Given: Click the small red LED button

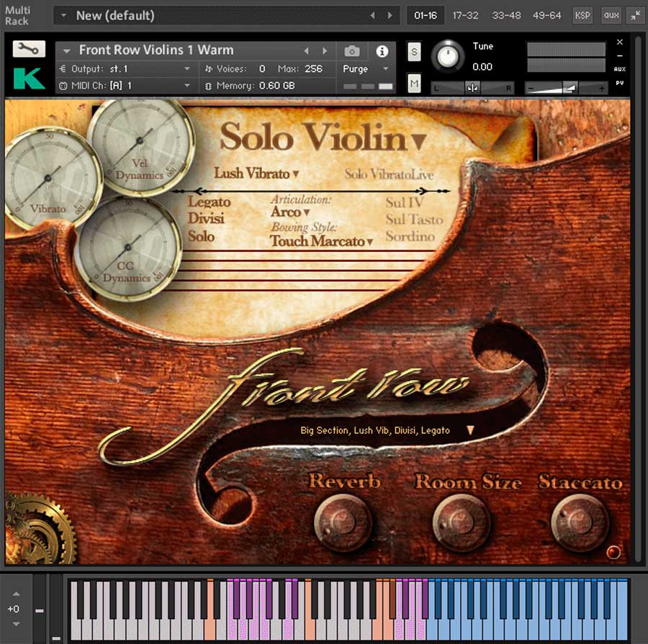Looking at the screenshot, I should tap(613, 552).
